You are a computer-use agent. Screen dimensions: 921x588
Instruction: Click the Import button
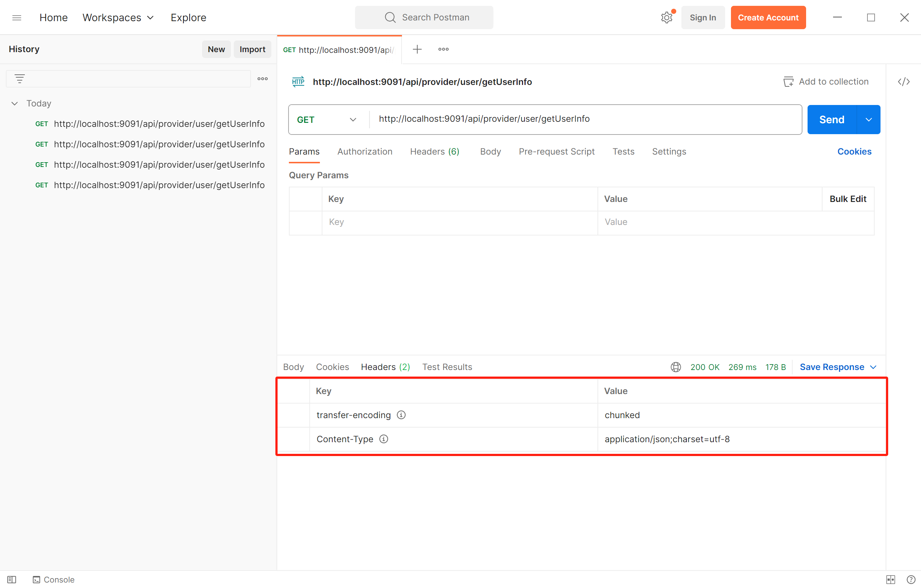252,49
